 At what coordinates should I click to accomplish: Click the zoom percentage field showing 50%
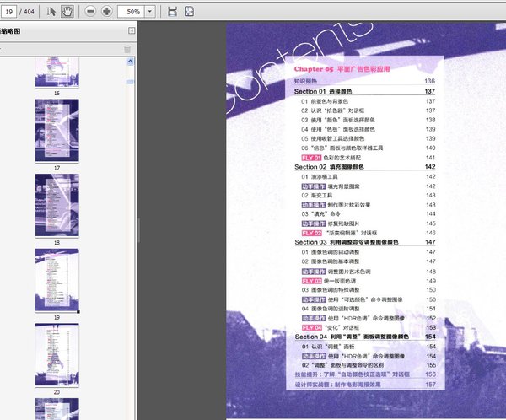click(131, 12)
